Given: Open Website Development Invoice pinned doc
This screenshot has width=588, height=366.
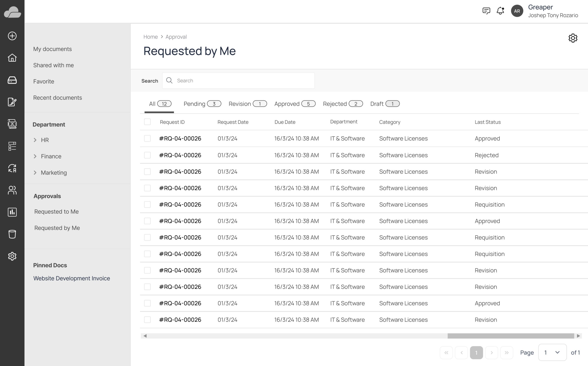Looking at the screenshot, I should click(71, 278).
